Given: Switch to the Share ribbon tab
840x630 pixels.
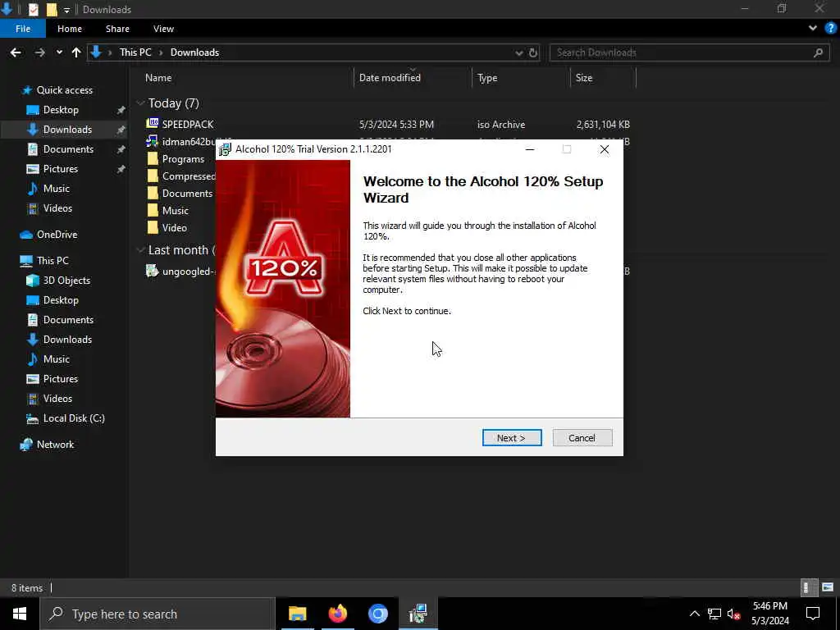Looking at the screenshot, I should point(117,29).
